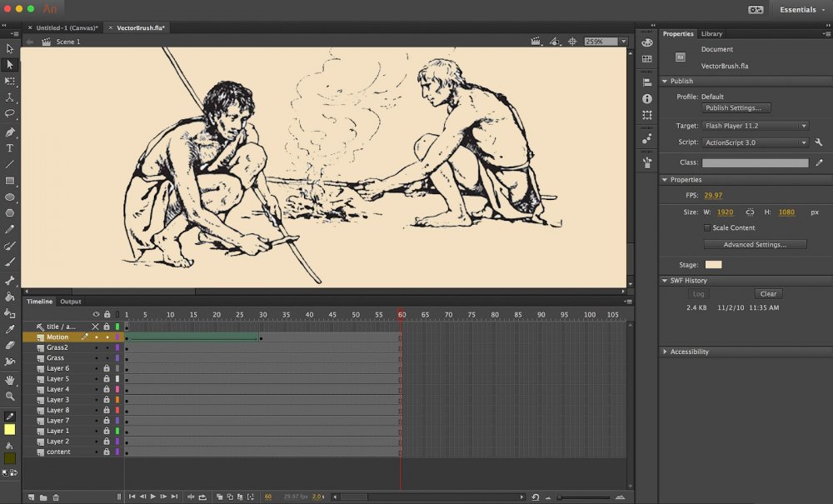Viewport: 833px width, 504px height.
Task: Click the Advanced Settings button
Action: click(755, 244)
